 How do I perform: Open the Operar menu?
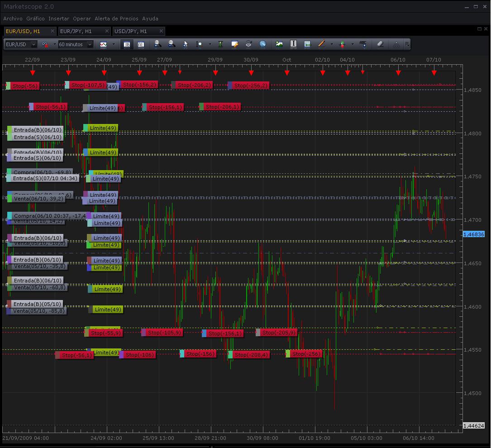(x=82, y=19)
